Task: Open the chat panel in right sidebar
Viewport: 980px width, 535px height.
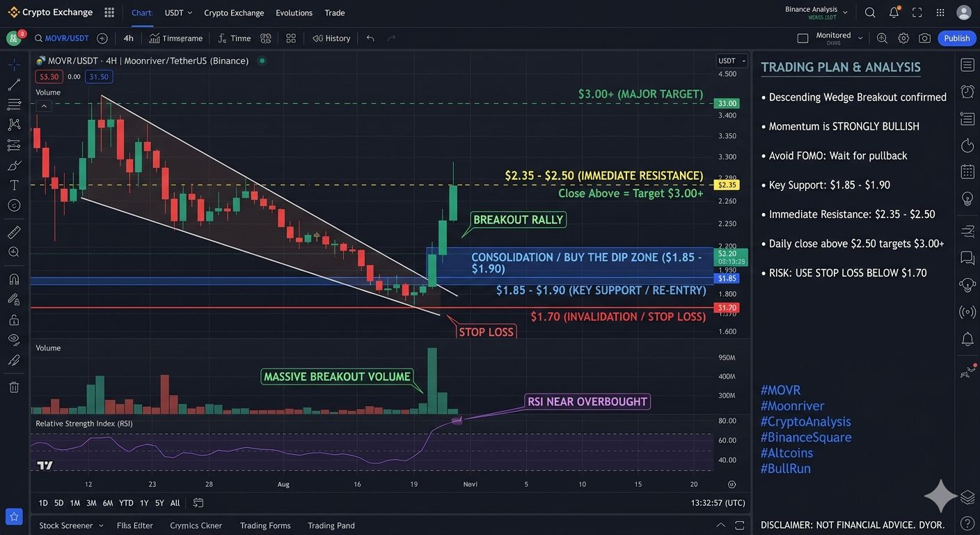Action: (x=967, y=258)
